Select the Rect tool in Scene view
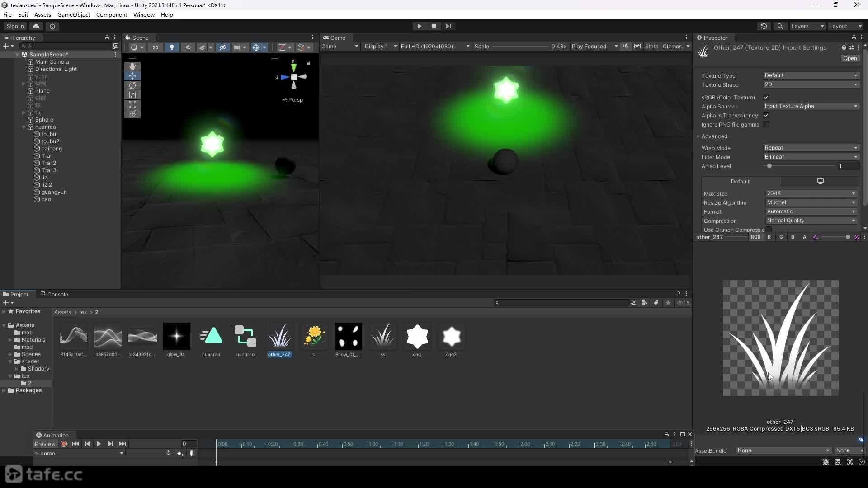This screenshot has width=868, height=488. [x=132, y=104]
